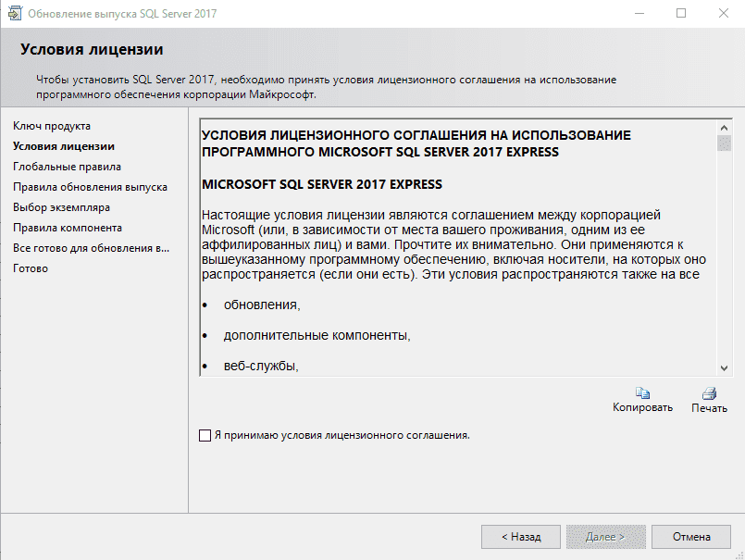The height and width of the screenshot is (560, 745).
Task: Click the 'Готово' step in sidebar
Action: tap(31, 268)
